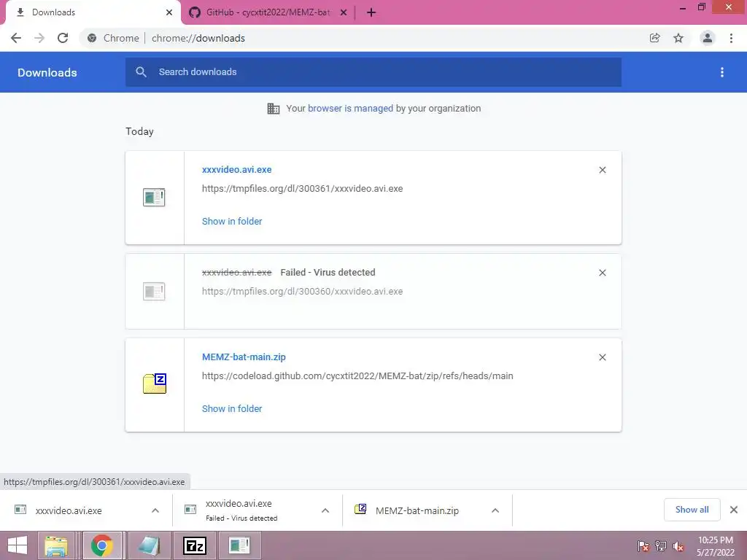Screen dimensions: 747x560
Task: Open the Windows Start button
Action: click(18, 545)
